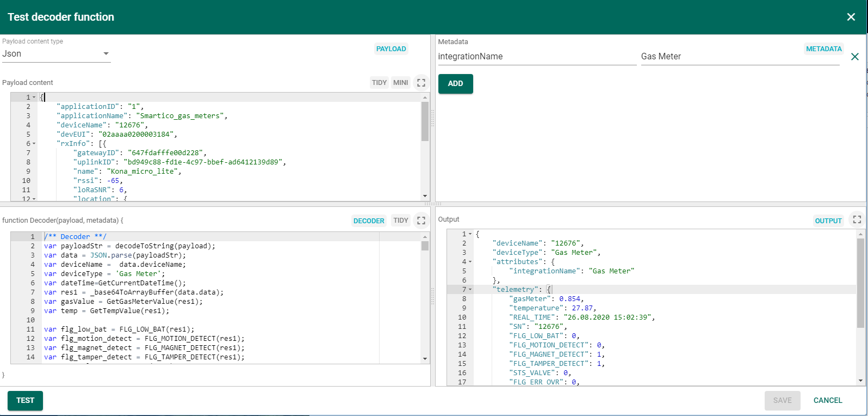Open the Payload content type dropdown
This screenshot has height=416, width=868.
(x=56, y=54)
